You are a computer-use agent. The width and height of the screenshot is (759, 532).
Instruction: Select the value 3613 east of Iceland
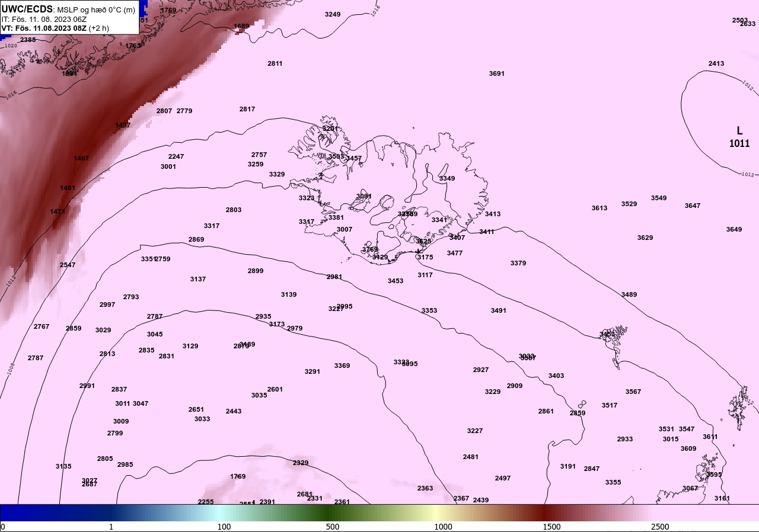click(x=599, y=208)
